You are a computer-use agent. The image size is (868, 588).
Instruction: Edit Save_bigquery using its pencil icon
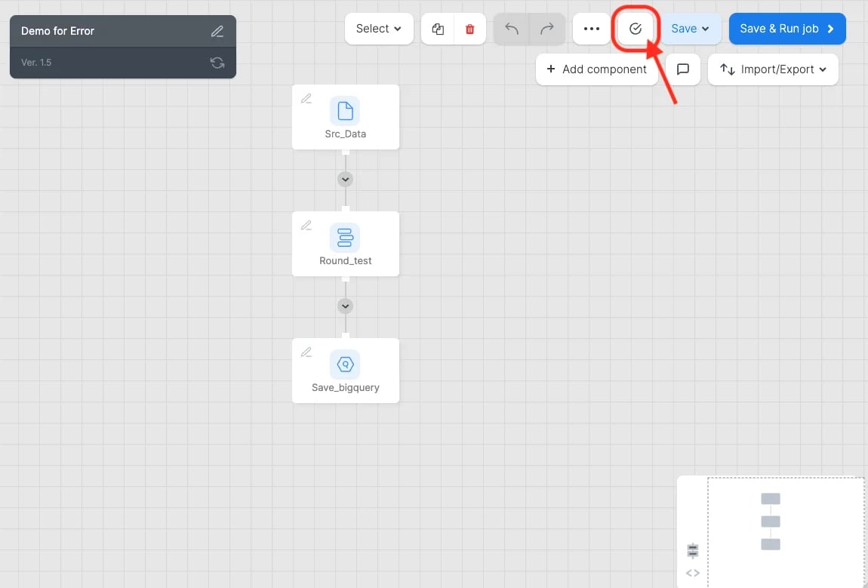coord(306,352)
